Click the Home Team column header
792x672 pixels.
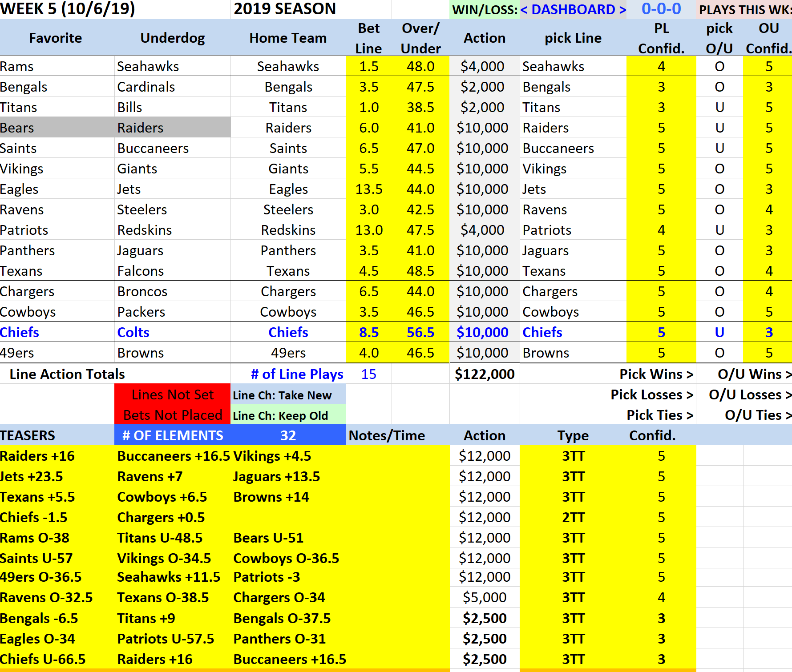tap(288, 38)
